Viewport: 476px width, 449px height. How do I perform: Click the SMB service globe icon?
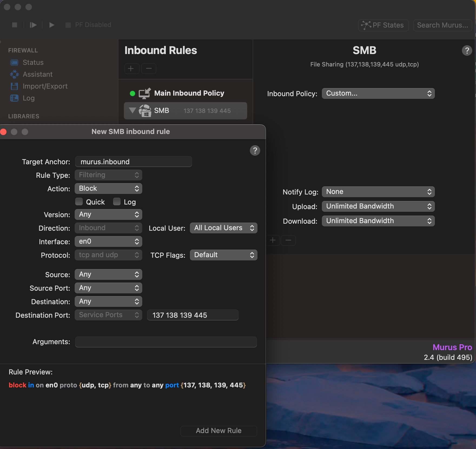click(x=145, y=110)
